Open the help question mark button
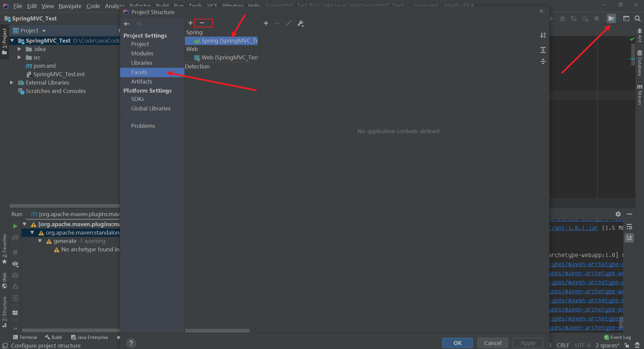The height and width of the screenshot is (349, 644). (x=131, y=343)
